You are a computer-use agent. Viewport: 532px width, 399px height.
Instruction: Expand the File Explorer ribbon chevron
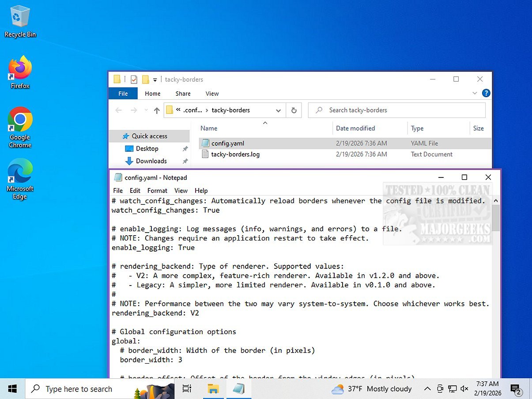475,93
